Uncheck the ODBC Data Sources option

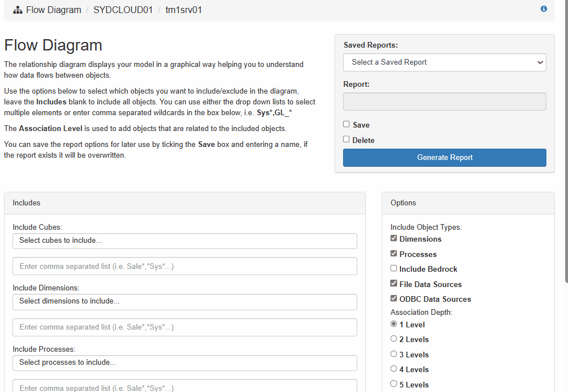tap(394, 299)
